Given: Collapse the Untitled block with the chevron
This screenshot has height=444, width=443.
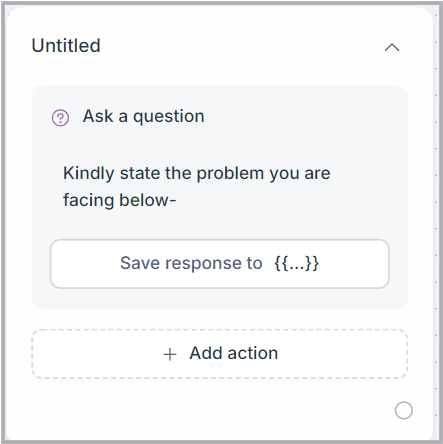Looking at the screenshot, I should 392,47.
